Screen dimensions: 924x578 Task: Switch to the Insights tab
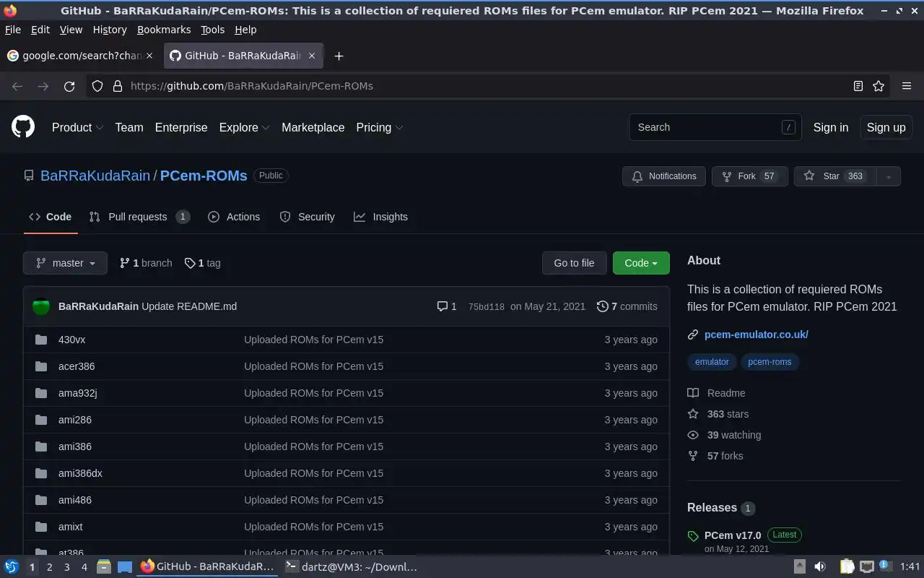(x=380, y=217)
